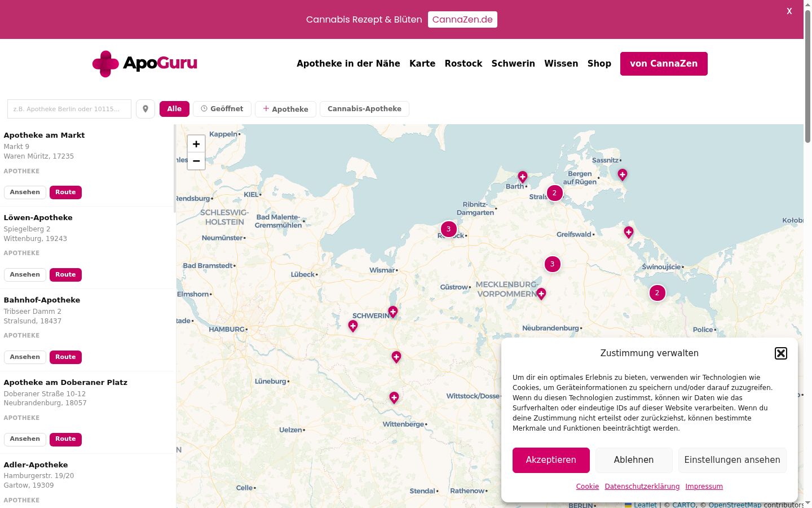Zoom out on the map
The width and height of the screenshot is (812, 508).
[x=196, y=161]
